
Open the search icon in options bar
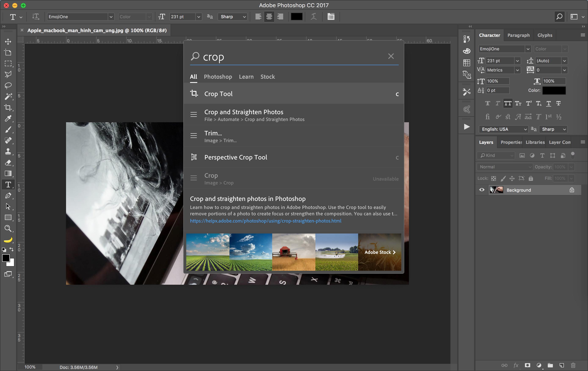559,16
